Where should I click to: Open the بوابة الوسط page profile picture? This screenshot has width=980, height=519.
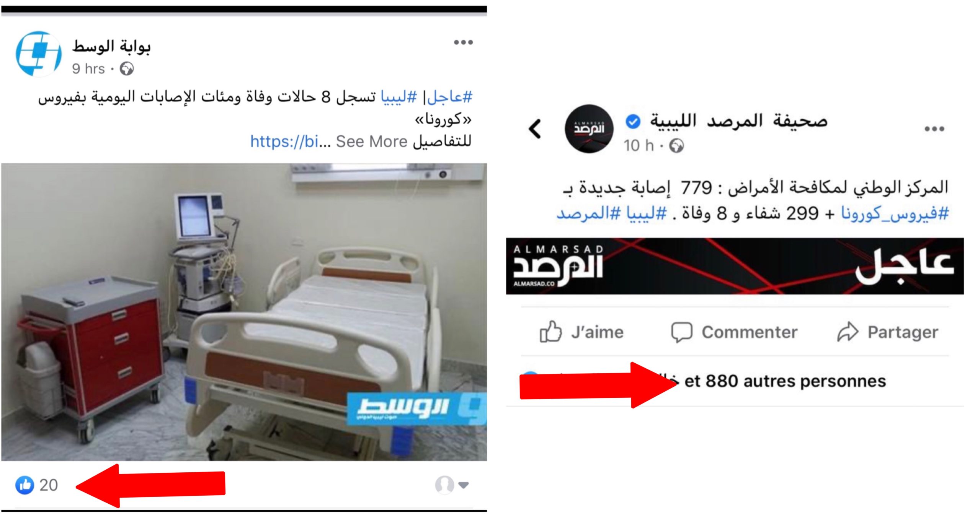(x=39, y=54)
